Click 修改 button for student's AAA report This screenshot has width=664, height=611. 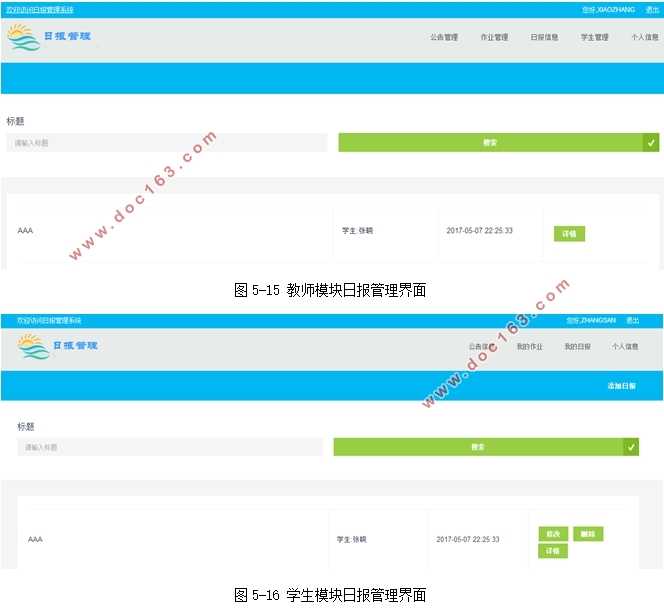553,534
